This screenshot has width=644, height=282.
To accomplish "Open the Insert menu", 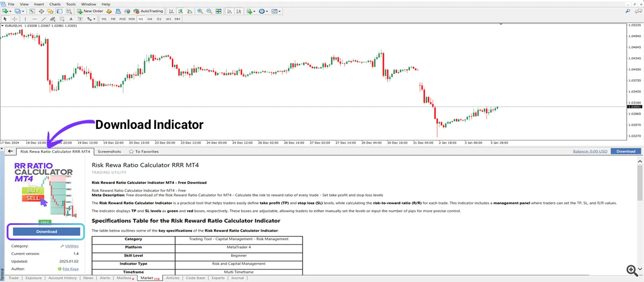I will coord(39,4).
